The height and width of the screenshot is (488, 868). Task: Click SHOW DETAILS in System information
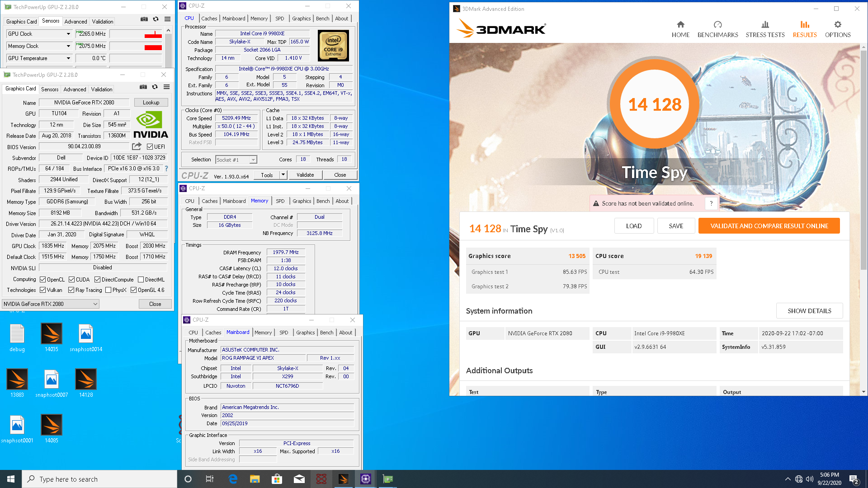tap(809, 311)
